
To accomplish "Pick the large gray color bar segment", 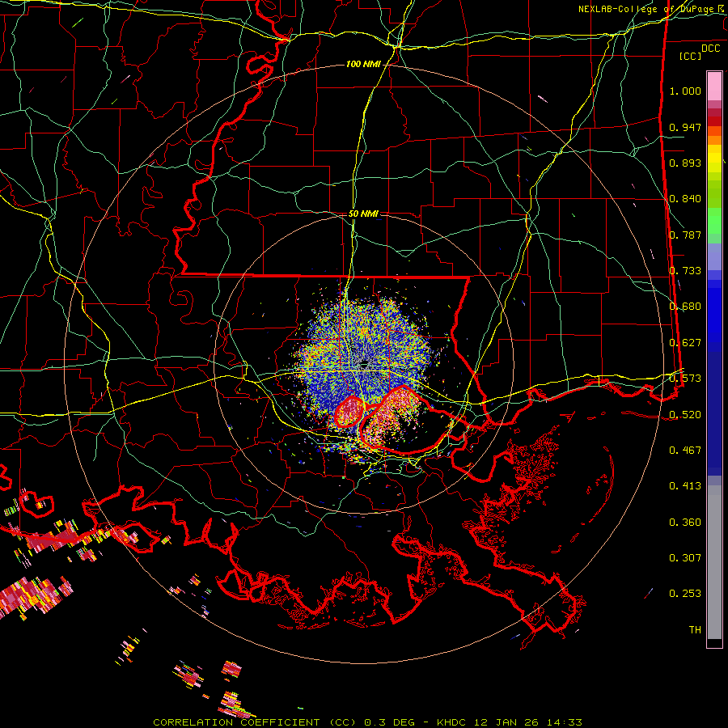I will [x=714, y=562].
